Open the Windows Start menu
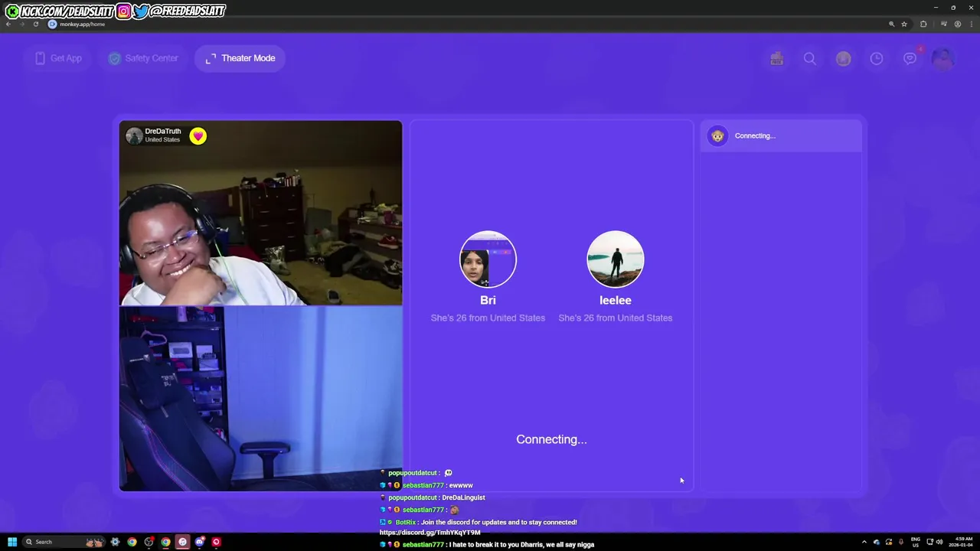The height and width of the screenshot is (551, 980). click(12, 542)
